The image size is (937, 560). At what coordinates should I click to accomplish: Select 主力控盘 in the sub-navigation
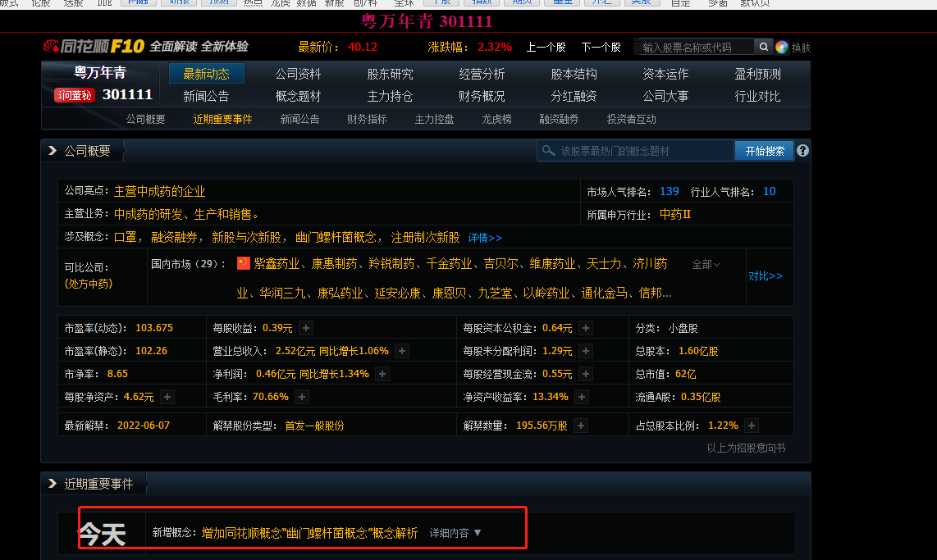[x=434, y=119]
